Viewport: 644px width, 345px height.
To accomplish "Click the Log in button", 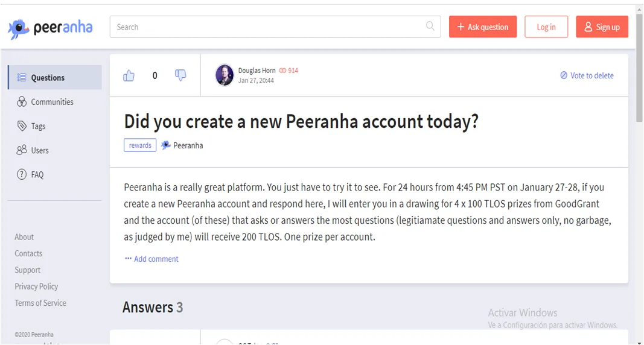I will pos(546,27).
